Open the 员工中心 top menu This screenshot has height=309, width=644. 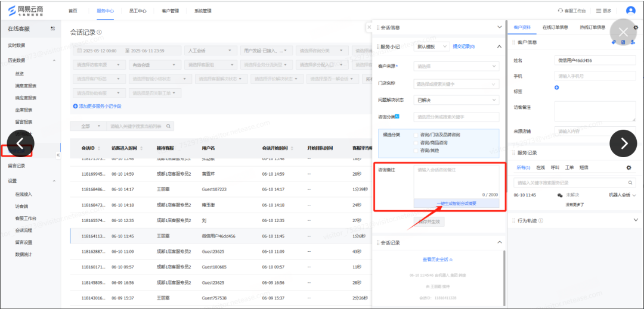coord(138,11)
